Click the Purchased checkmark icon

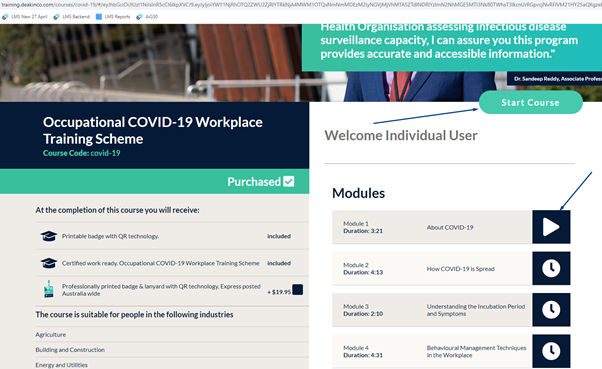tap(289, 181)
